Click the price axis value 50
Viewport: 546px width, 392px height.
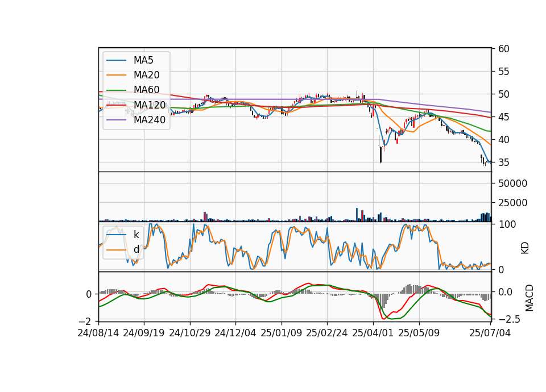503,94
